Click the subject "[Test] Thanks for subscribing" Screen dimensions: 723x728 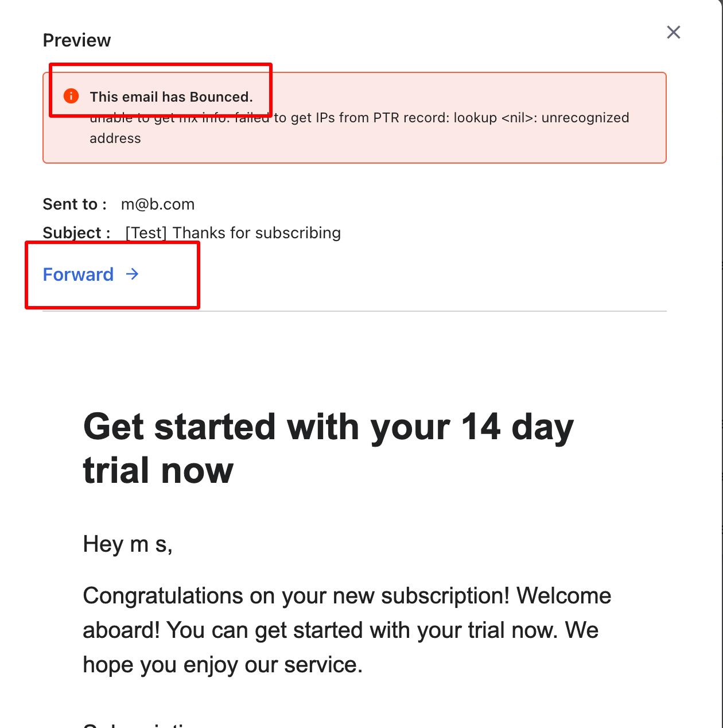coord(233,233)
